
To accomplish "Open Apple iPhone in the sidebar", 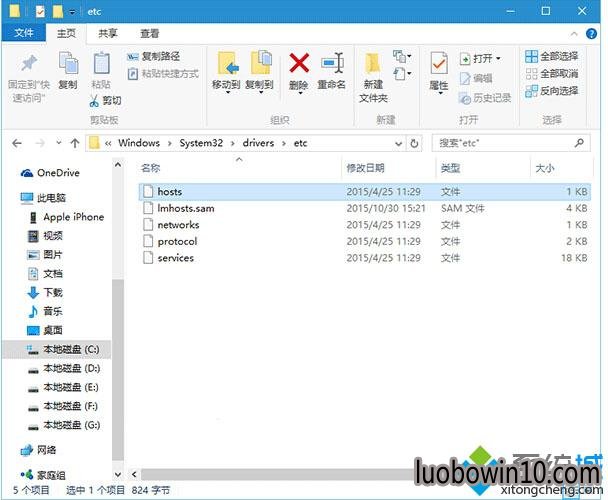I will (x=72, y=217).
